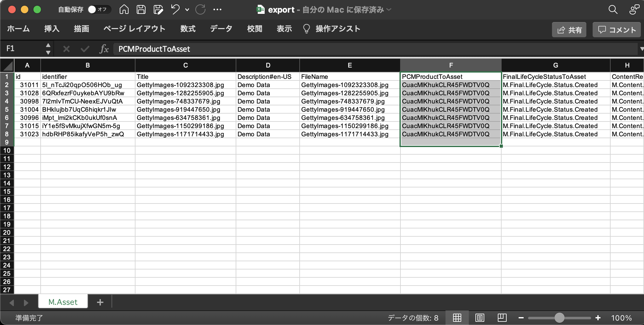Click identifier 6QRxfezrF0uykebAYU9bRw cell
The height and width of the screenshot is (325, 644).
coord(88,93)
